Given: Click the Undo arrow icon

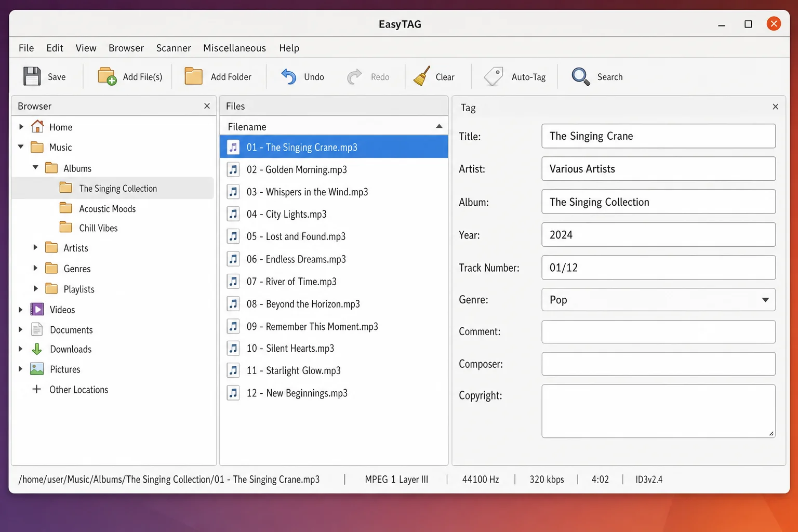Looking at the screenshot, I should click(288, 76).
